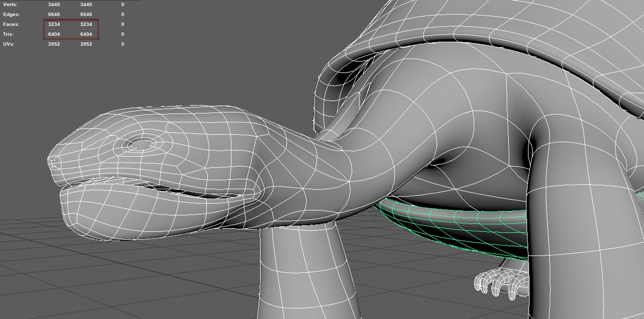Click the 0 value in the Edges row
The height and width of the screenshot is (319, 644).
(123, 14)
